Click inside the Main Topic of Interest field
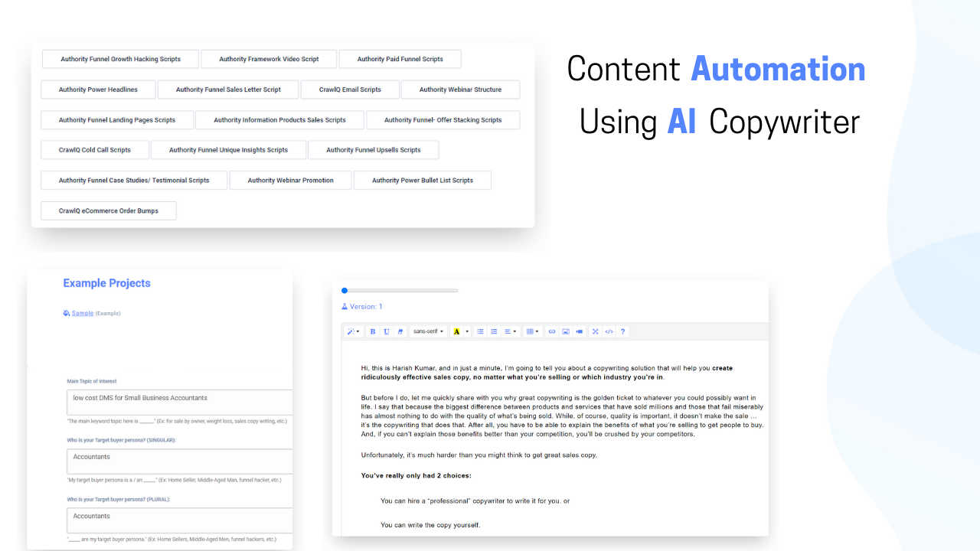This screenshot has height=551, width=980. (180, 403)
